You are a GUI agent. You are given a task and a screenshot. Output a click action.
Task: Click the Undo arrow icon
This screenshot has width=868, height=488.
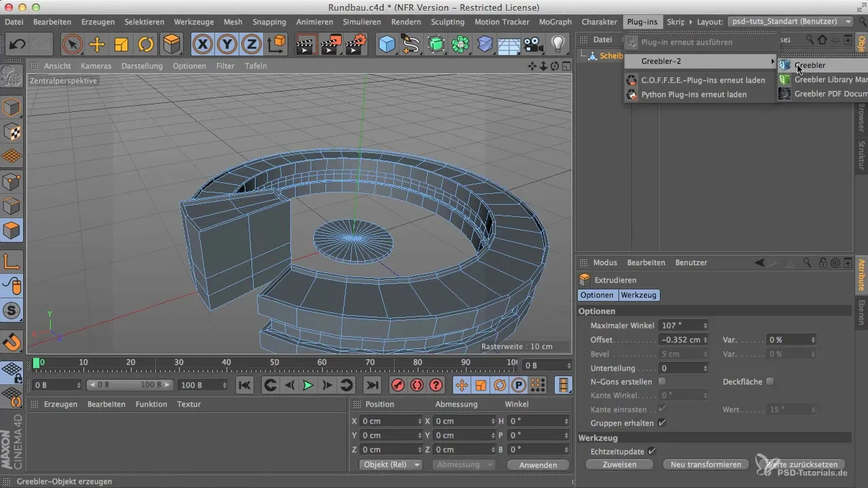(18, 45)
